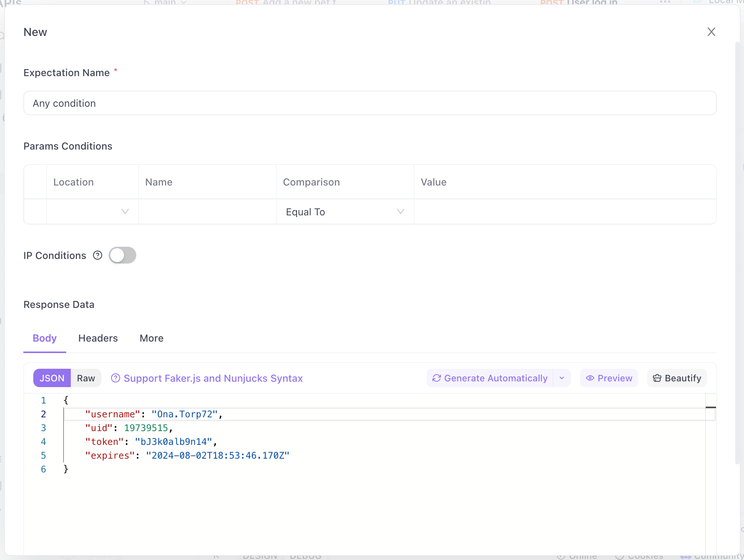Open the Preview eye icon for mock response
Viewport: 744px width, 560px height.
coord(590,378)
